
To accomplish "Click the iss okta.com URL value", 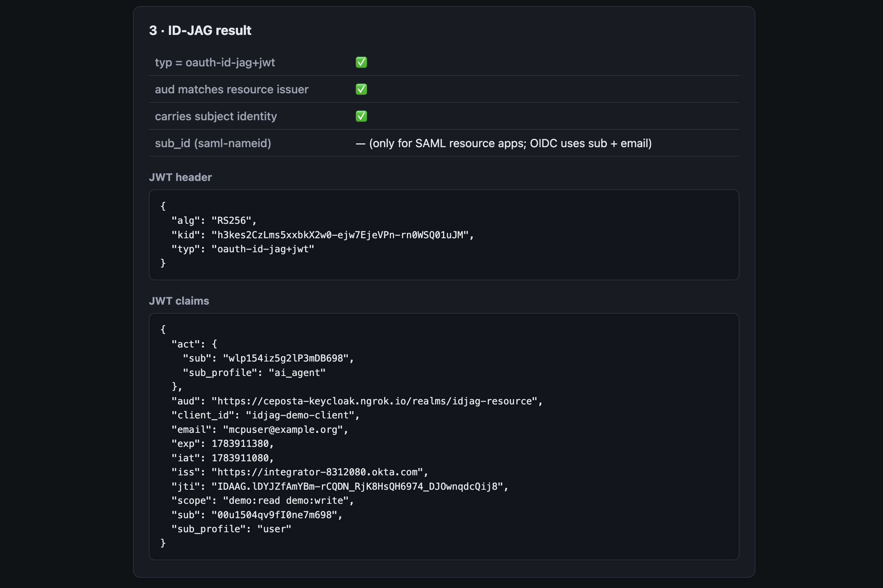I will 317,472.
